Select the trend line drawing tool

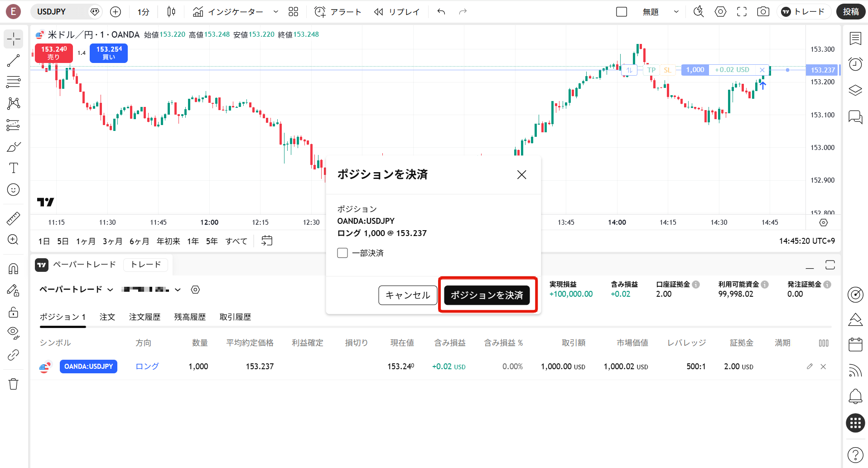coord(13,60)
